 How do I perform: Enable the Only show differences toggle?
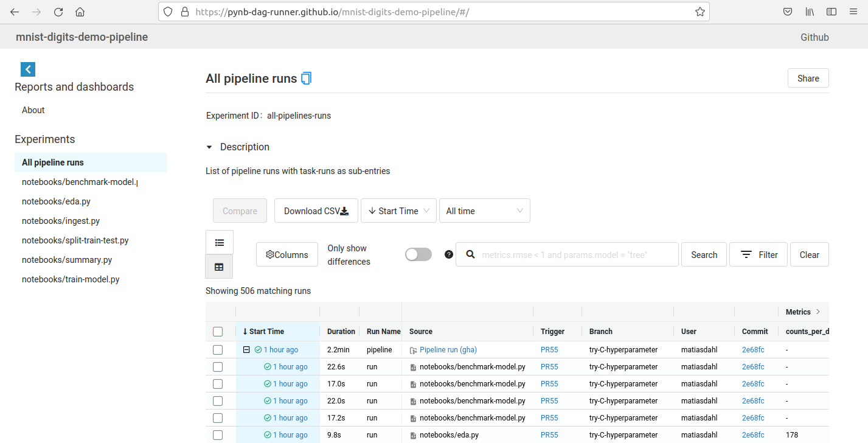pos(418,254)
